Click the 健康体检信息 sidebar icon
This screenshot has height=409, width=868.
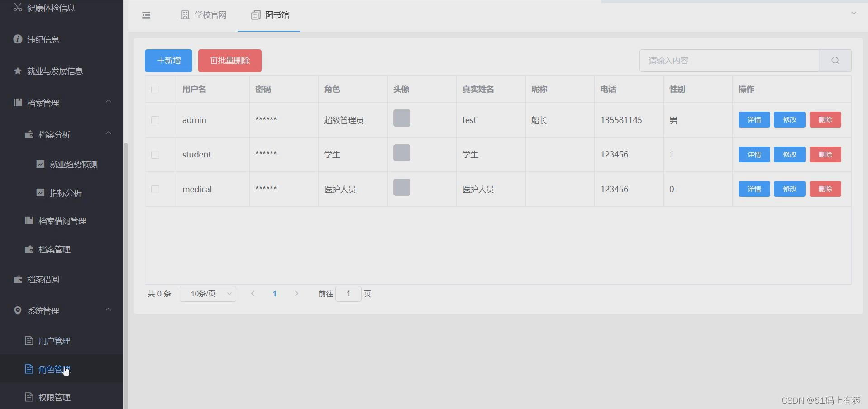(x=18, y=7)
